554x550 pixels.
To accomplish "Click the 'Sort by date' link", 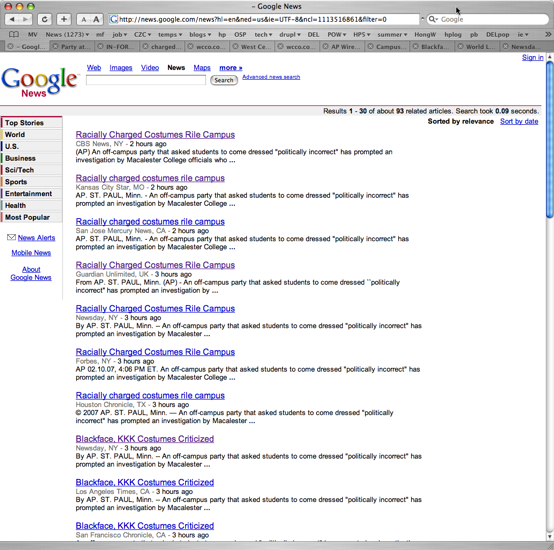I will (x=519, y=121).
